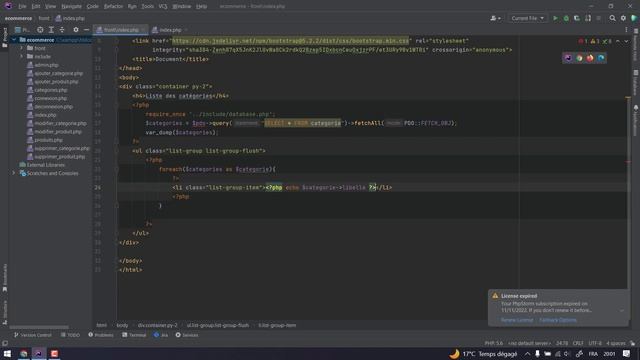640x360 pixels.
Task: Select opened file target icon in Project panel
Action: (x=40, y=30)
